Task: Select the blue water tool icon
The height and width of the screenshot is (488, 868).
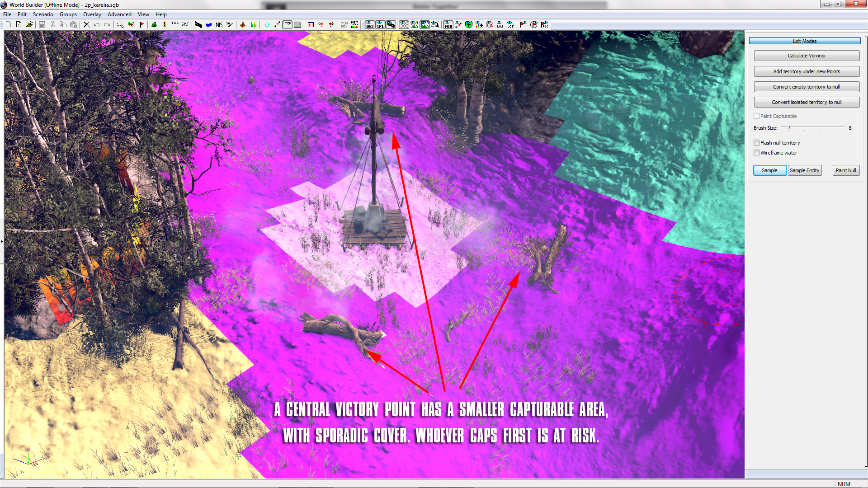Action: pos(209,25)
